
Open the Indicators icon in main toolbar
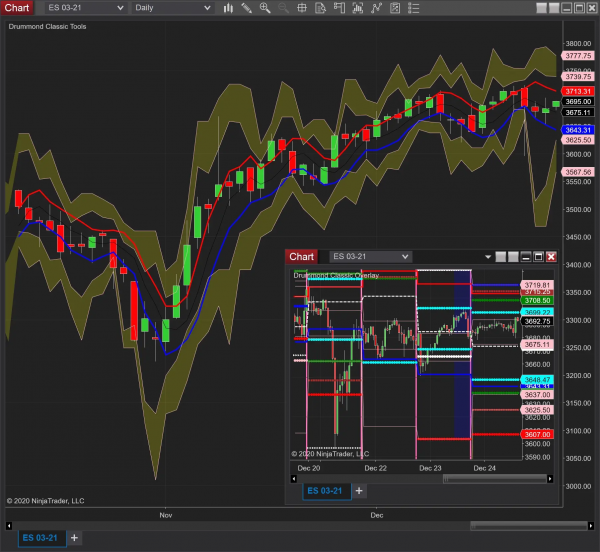coord(354,8)
